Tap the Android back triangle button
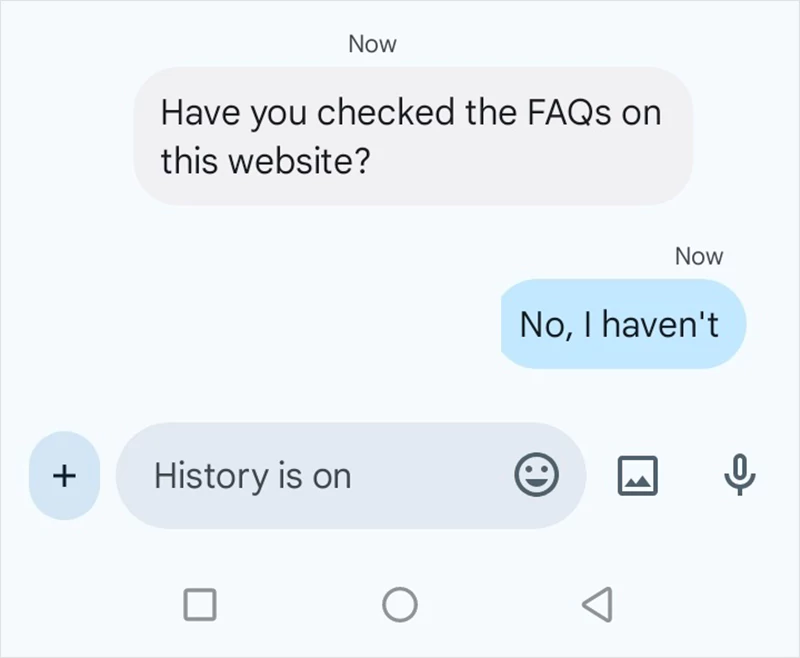This screenshot has width=800, height=658. coord(595,601)
